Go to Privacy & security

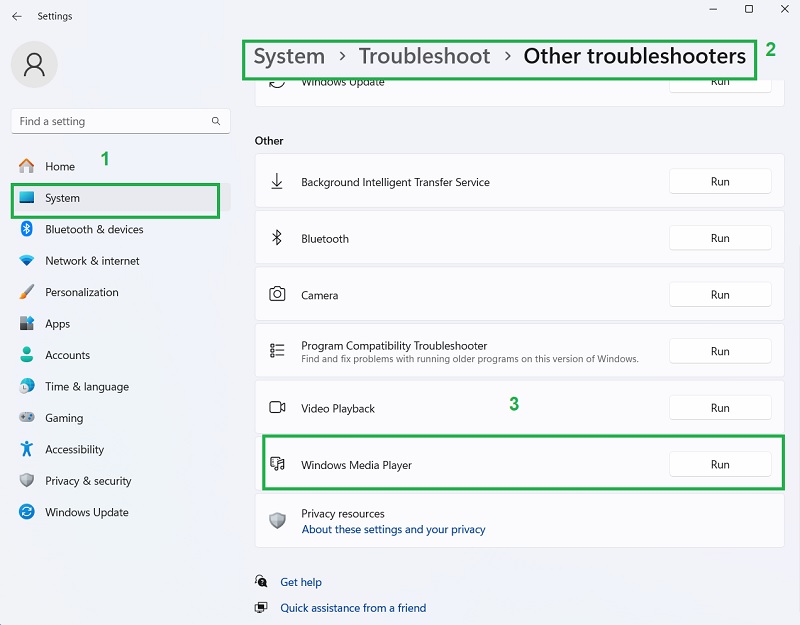[120, 480]
